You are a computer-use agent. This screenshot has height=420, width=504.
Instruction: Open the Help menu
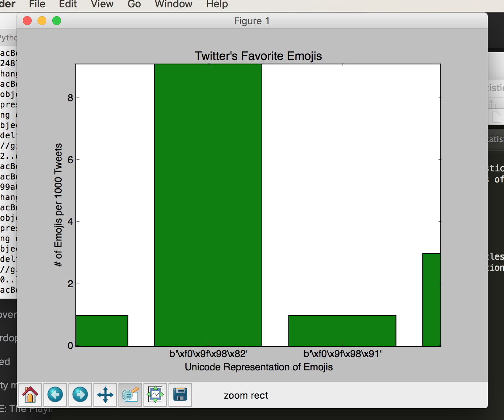[x=216, y=5]
